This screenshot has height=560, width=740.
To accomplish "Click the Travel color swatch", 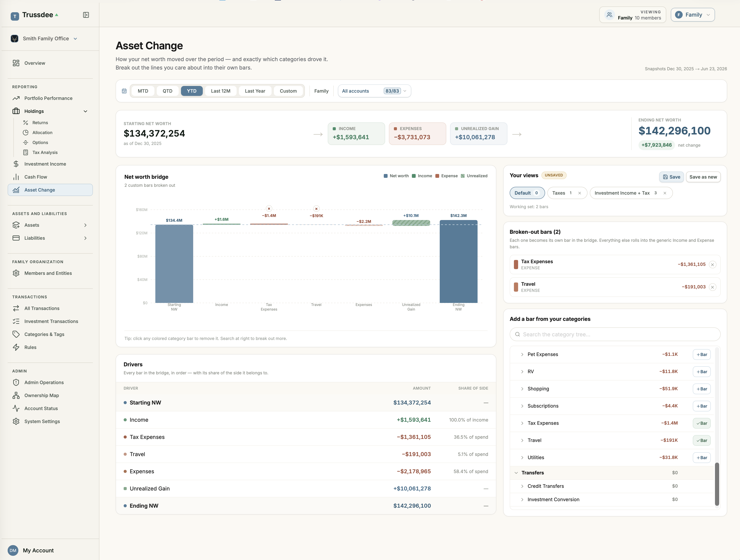I will coord(516,287).
